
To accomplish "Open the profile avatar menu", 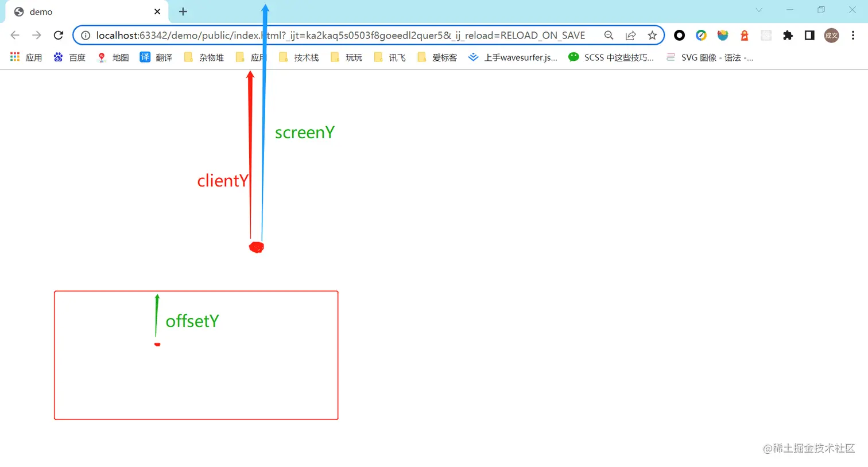I will 831,36.
